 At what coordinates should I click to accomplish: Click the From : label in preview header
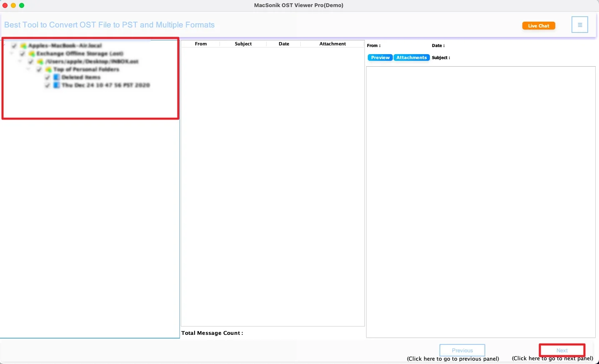pyautogui.click(x=374, y=45)
